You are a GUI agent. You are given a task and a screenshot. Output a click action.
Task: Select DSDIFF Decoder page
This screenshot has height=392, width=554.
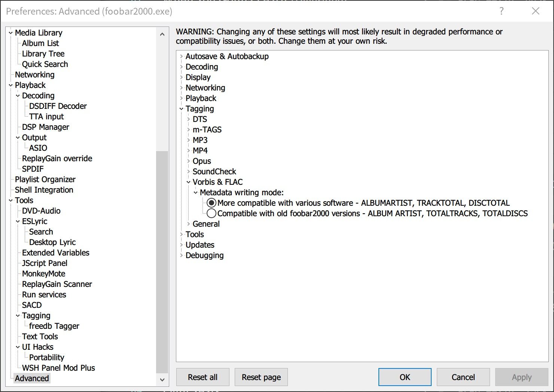(58, 106)
